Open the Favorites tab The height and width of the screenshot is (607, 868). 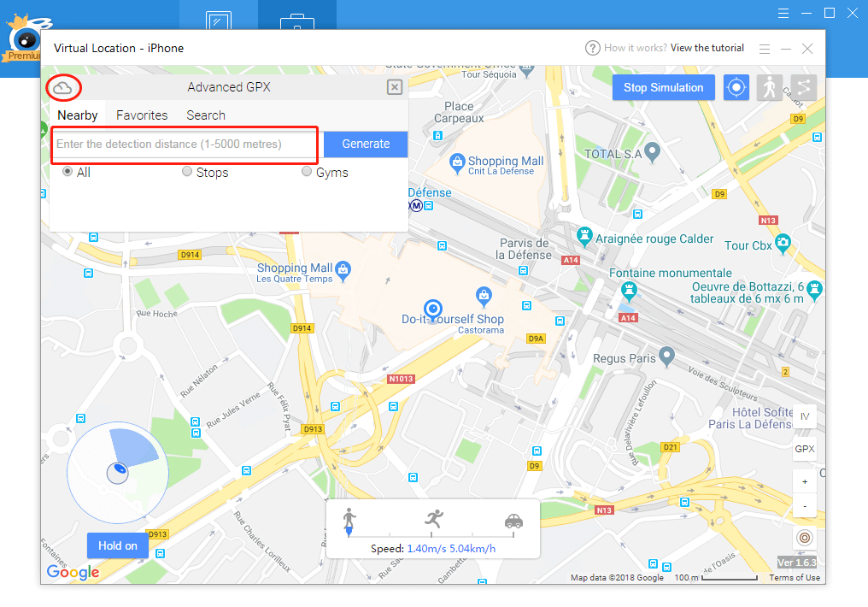coord(142,115)
